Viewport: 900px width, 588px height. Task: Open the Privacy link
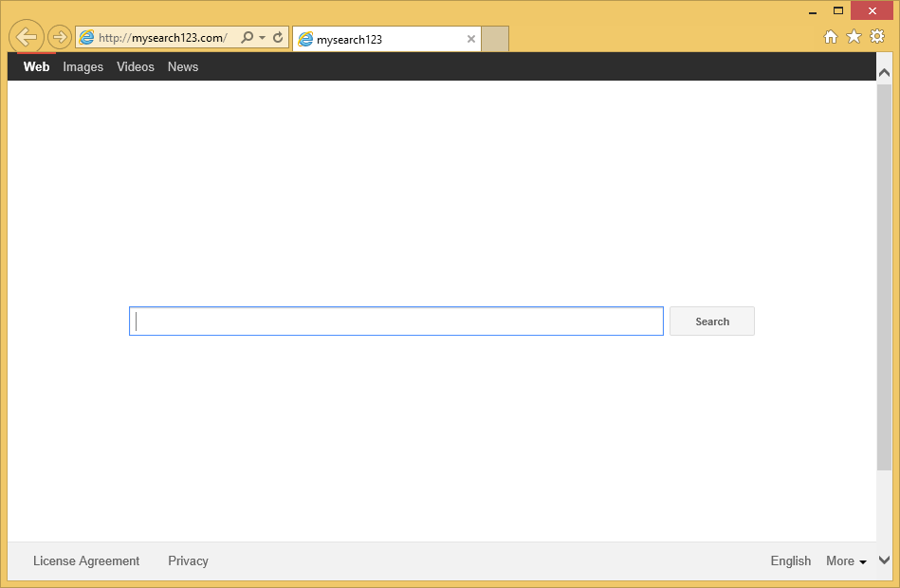188,561
